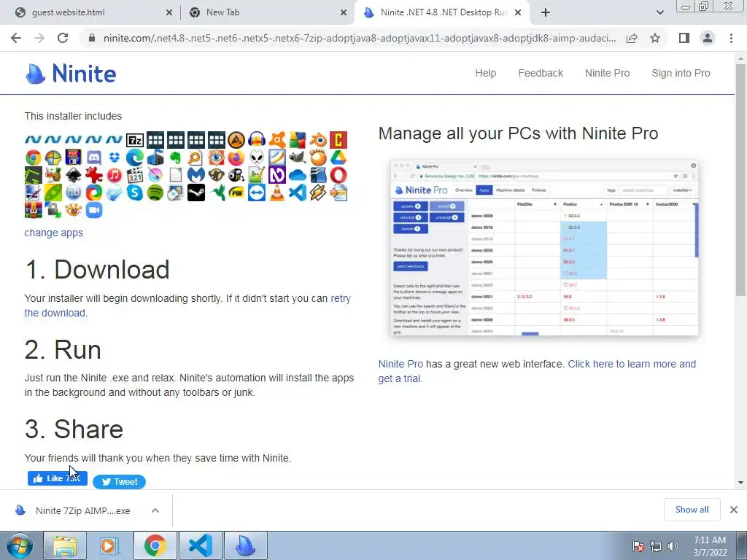Click the qBittorrent app icon
The width and height of the screenshot is (747, 560).
coord(74,192)
